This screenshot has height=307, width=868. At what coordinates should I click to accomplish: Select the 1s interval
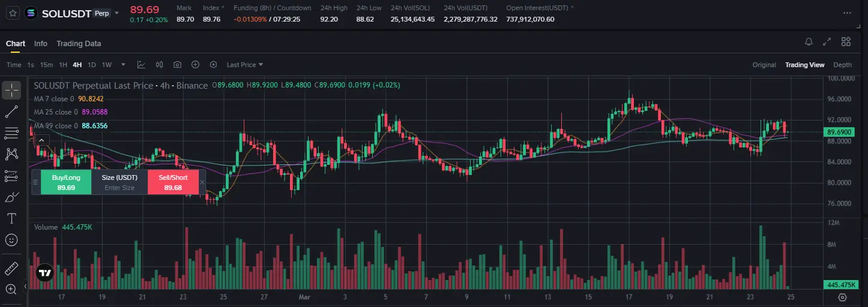(x=31, y=65)
